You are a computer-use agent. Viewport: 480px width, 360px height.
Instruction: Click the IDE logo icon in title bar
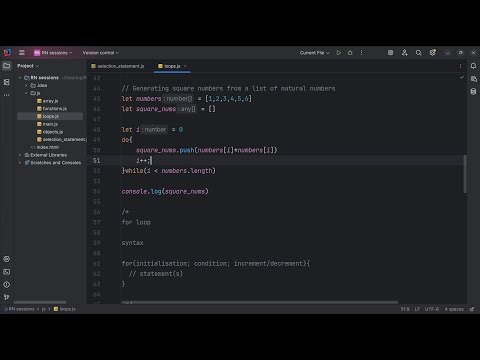(7, 53)
